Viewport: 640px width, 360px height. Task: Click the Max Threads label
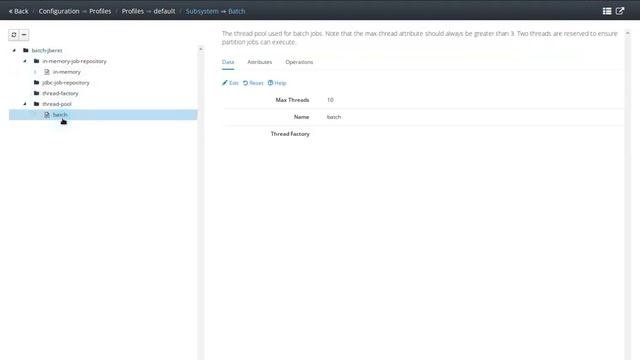[x=292, y=100]
